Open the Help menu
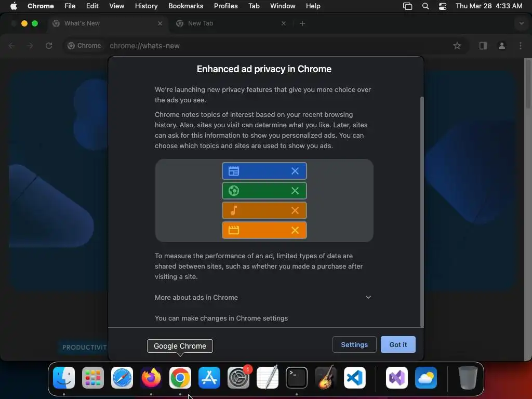This screenshot has height=399, width=532. coord(313,6)
